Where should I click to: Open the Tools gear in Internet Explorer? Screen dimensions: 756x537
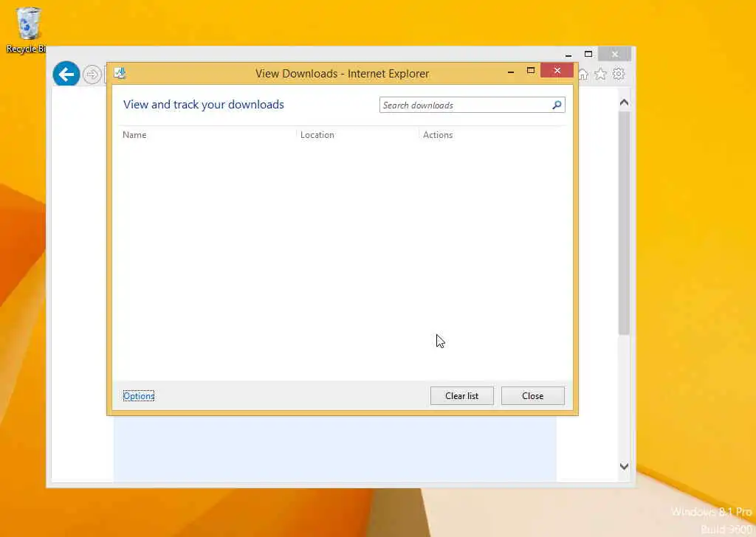click(619, 75)
